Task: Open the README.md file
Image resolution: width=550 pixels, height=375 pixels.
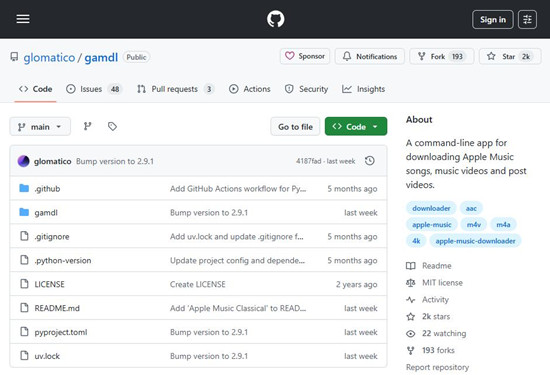Action: tap(57, 308)
